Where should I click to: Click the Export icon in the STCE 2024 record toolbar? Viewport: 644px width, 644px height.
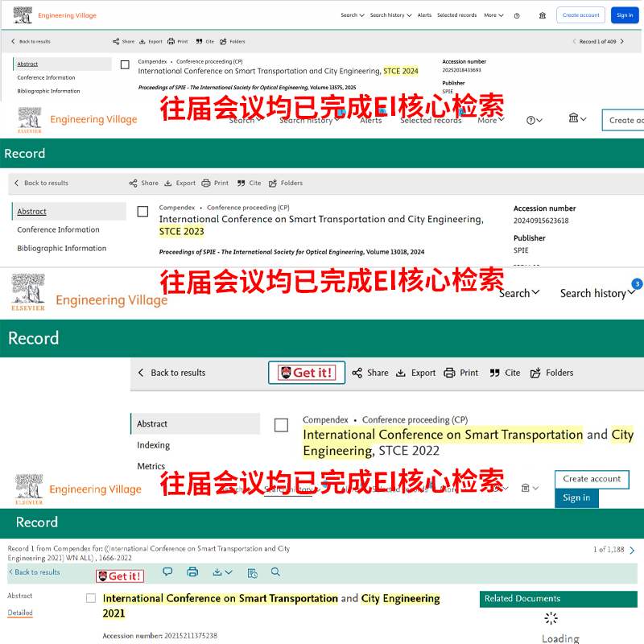pyautogui.click(x=142, y=42)
